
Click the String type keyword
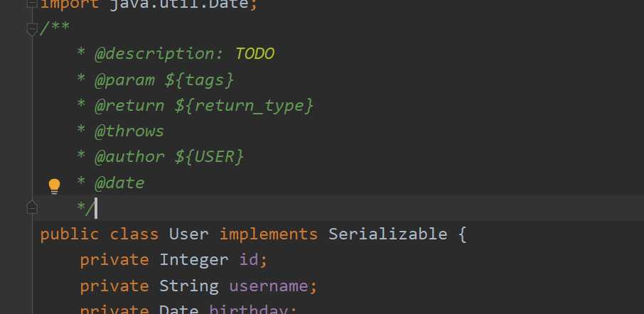coord(189,286)
